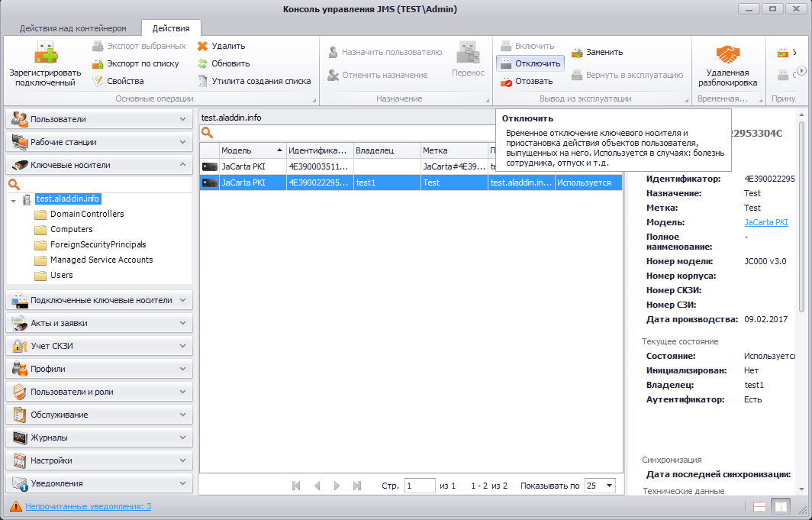
Task: Click Удаленная разблокировка handshake icon
Action: point(727,54)
